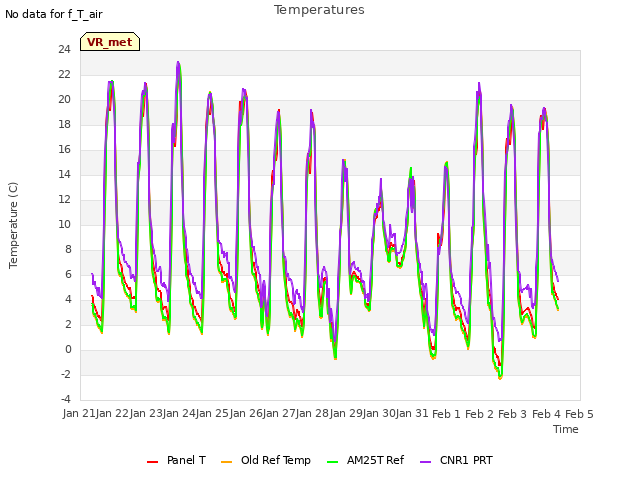Click the Jan 23 peak near 23 degrees
The image size is (640, 480).
tap(178, 62)
